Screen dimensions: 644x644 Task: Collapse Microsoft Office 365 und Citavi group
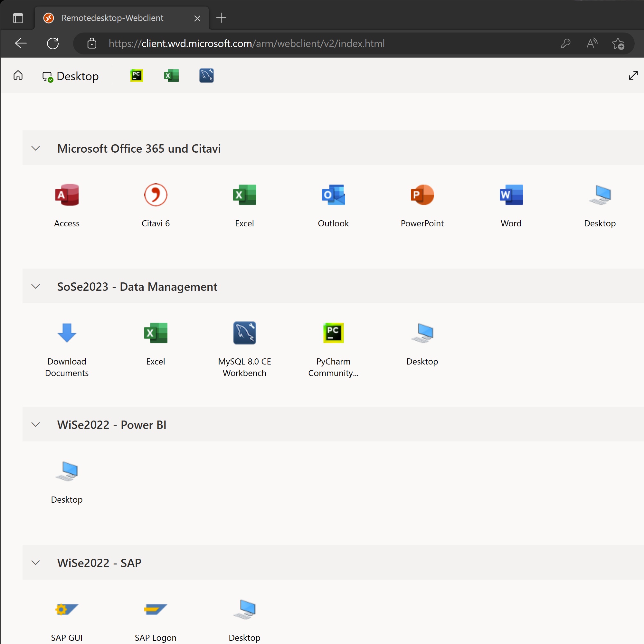pyautogui.click(x=36, y=148)
